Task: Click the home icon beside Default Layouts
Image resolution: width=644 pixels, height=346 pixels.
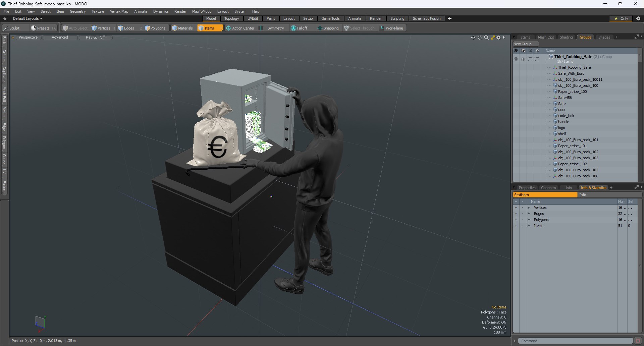Action: point(5,18)
